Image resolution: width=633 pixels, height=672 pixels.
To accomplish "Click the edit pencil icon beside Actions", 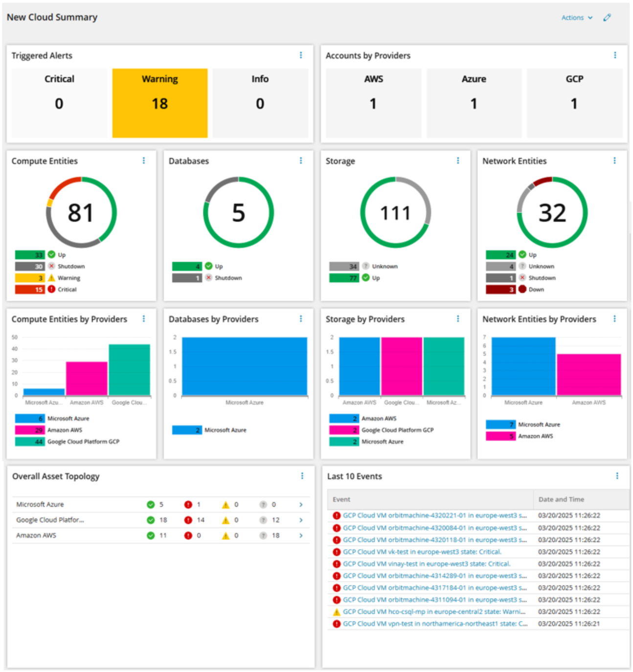I will [x=607, y=18].
